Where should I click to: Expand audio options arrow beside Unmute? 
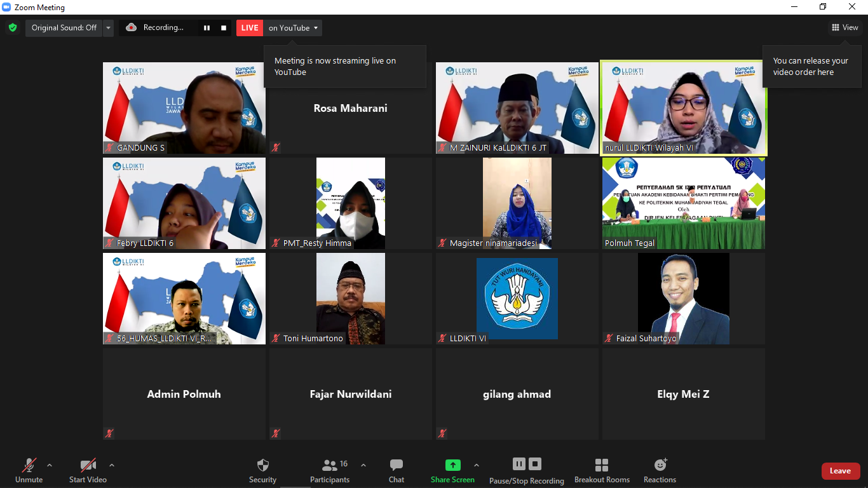click(50, 465)
